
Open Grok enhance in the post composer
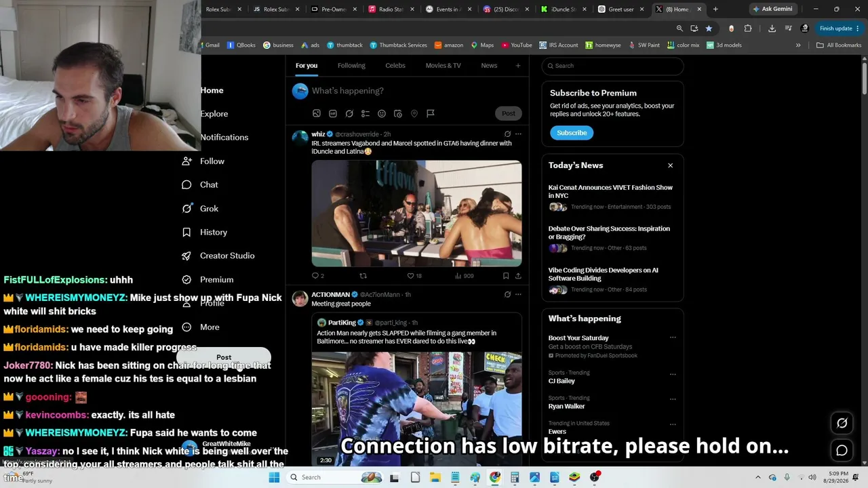[349, 114]
